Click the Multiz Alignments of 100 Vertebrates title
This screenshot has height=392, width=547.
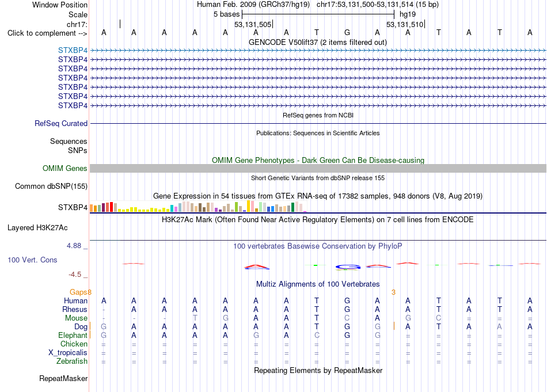click(318, 284)
